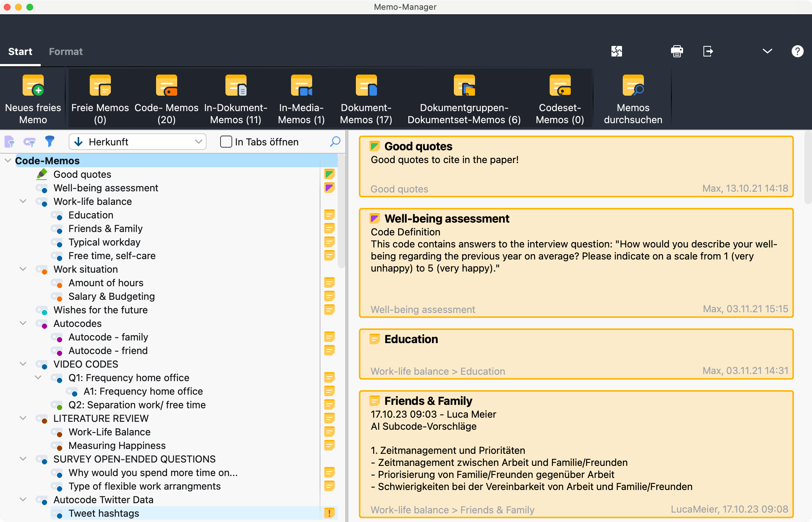Open the magnifier search in list
The width and height of the screenshot is (812, 522).
click(x=335, y=142)
